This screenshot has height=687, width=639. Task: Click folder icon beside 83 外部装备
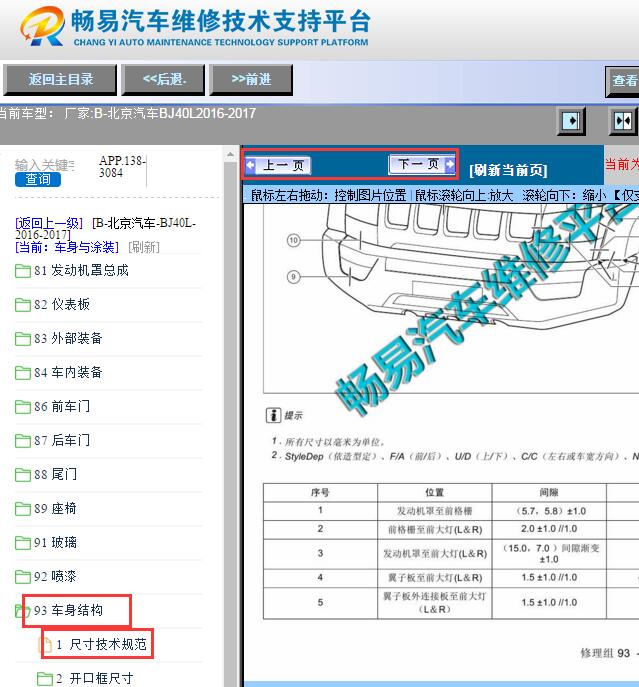tap(22, 339)
